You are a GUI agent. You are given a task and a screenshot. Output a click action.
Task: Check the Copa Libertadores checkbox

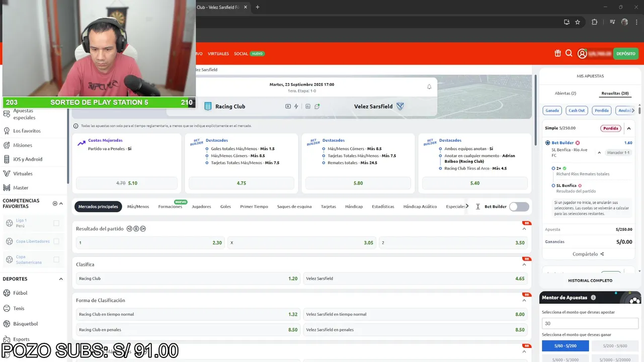(56, 241)
